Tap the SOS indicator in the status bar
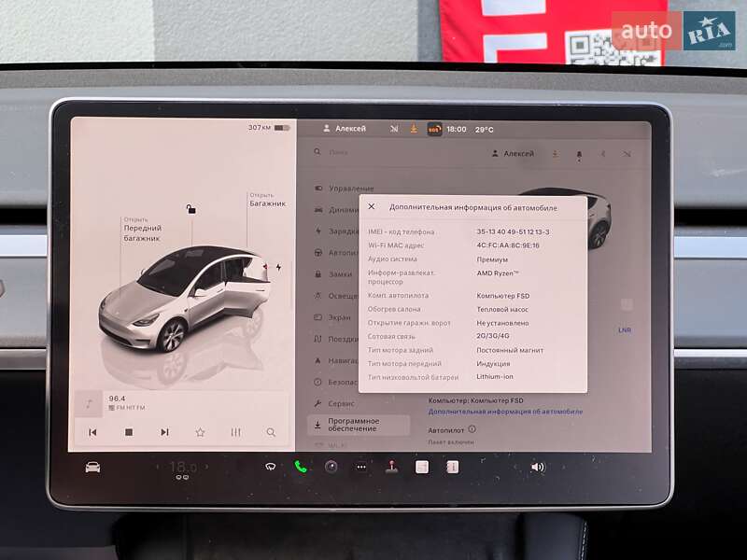Viewport: 747px width, 560px height. 433,128
